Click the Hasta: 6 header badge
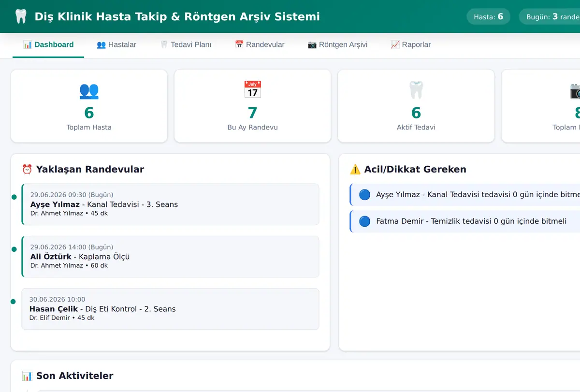 tap(489, 16)
